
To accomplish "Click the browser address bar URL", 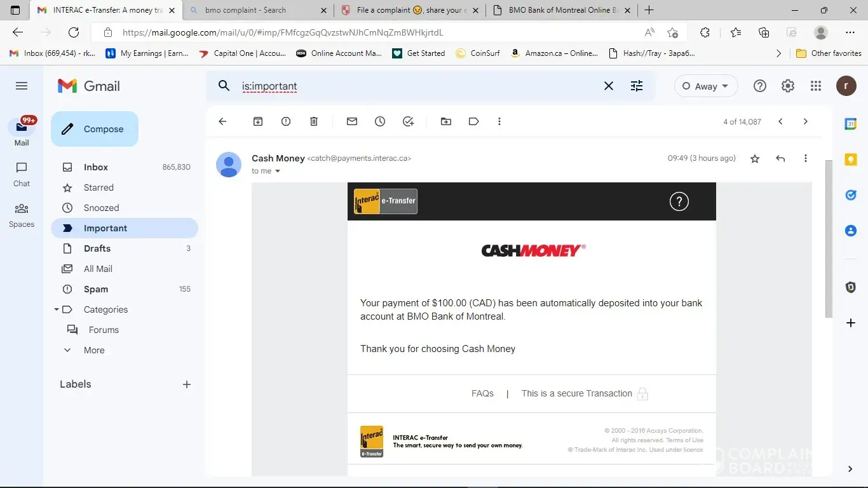I will point(283,32).
